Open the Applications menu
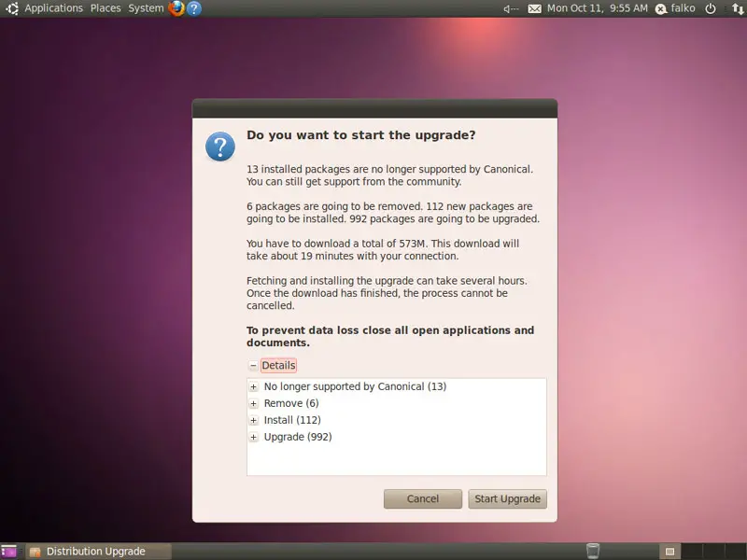The height and width of the screenshot is (560, 747). (54, 8)
